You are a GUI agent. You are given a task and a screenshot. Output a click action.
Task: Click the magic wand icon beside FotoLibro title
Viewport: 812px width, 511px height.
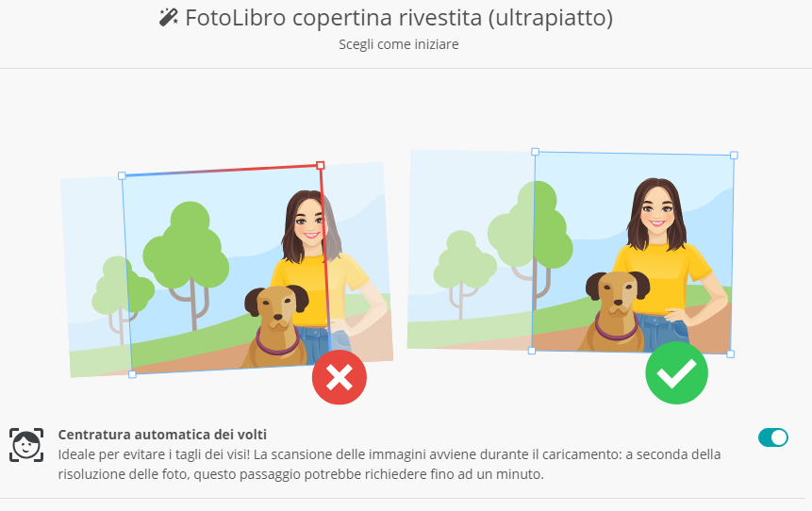coord(168,18)
